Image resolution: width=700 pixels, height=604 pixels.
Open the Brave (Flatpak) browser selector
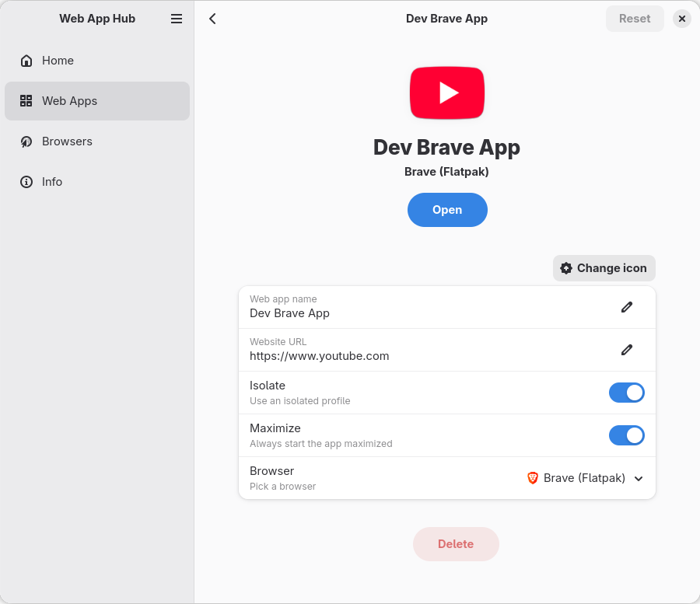point(584,478)
